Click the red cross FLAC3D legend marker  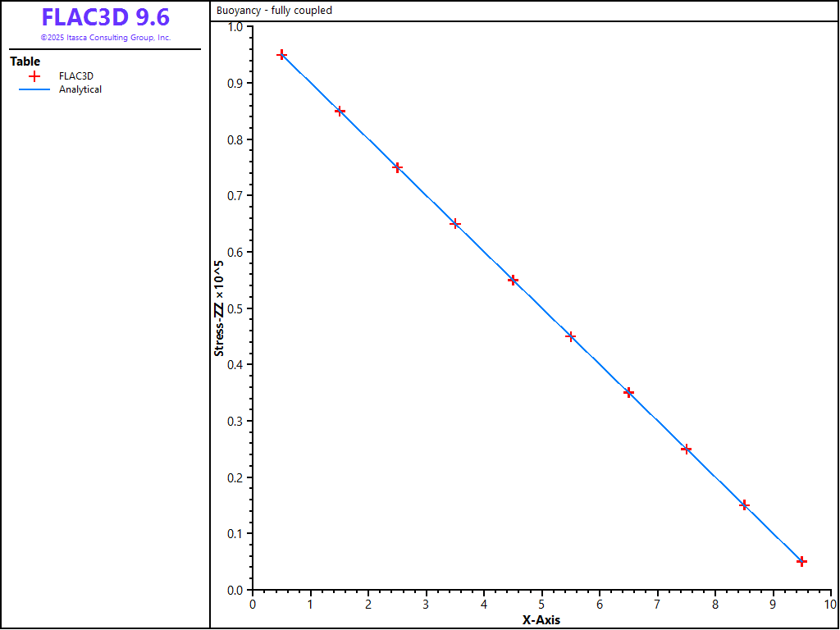point(34,76)
